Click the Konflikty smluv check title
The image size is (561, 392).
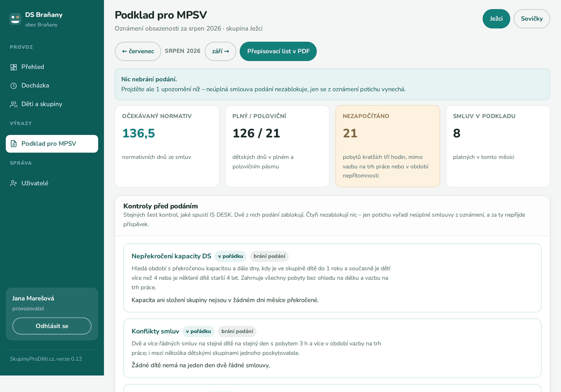155,331
